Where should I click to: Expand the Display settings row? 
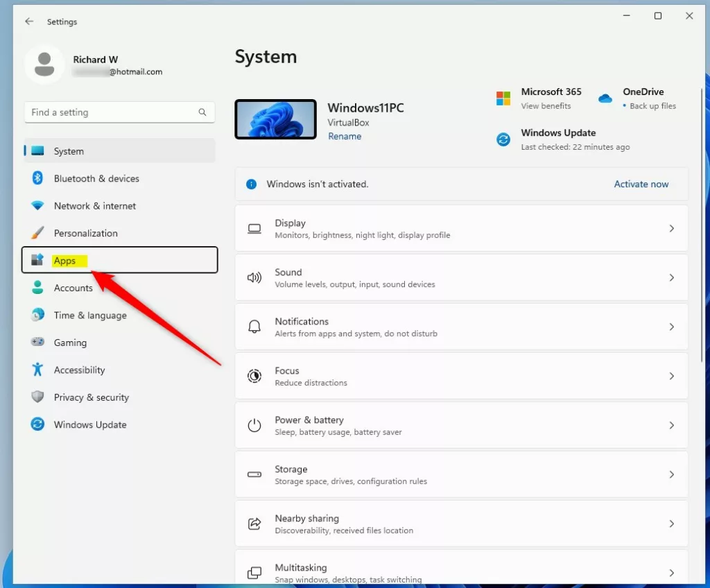pos(671,228)
